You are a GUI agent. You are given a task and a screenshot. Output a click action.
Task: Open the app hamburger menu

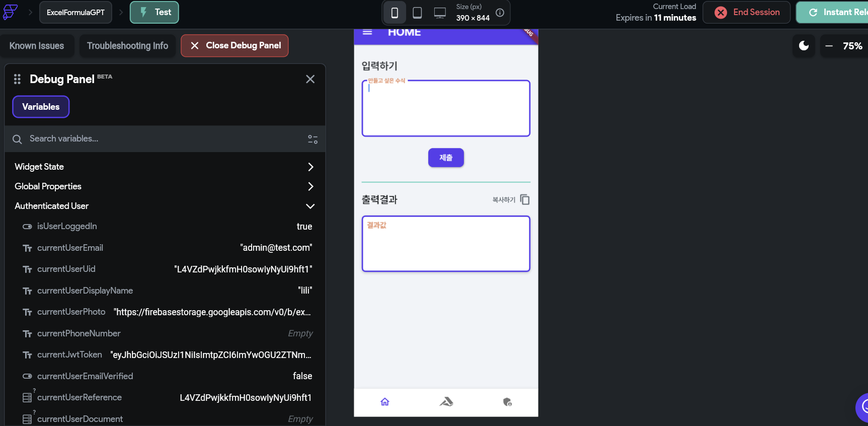pos(367,32)
